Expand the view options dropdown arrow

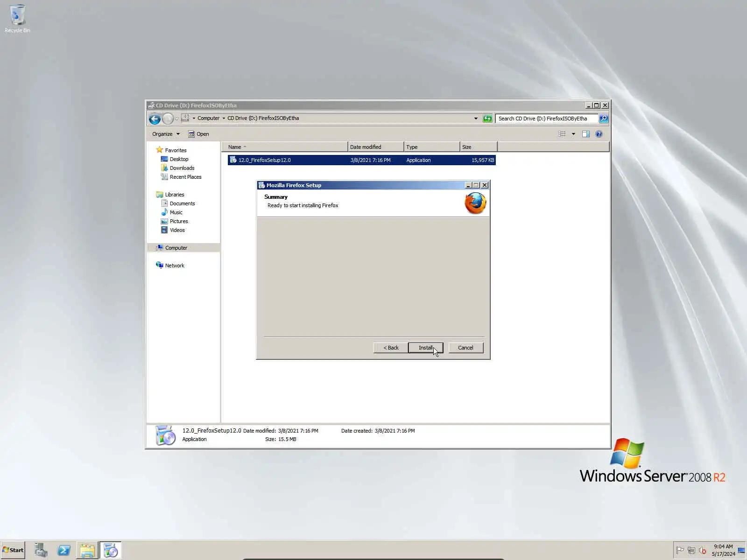pos(573,134)
